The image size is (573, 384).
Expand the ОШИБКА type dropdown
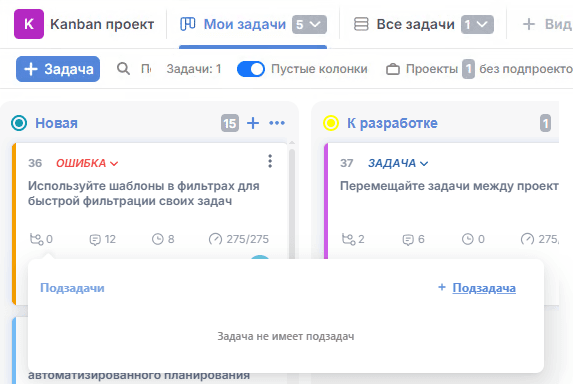87,163
